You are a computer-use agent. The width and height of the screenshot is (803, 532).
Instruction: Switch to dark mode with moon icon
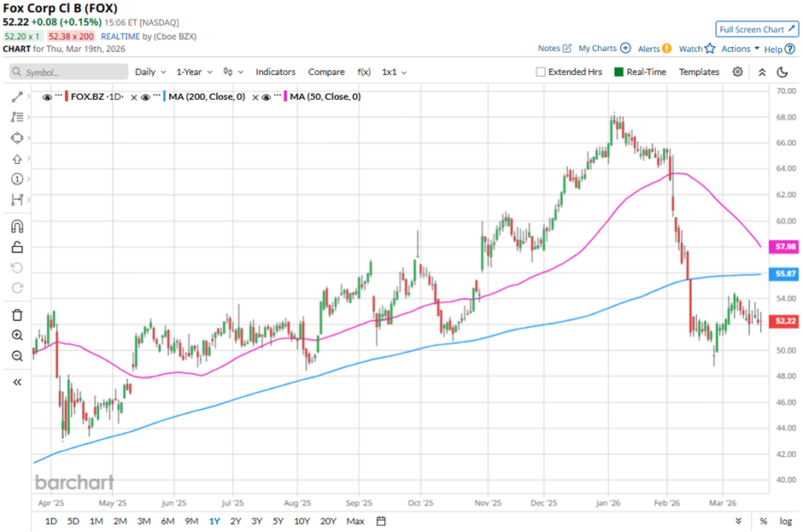coord(782,73)
